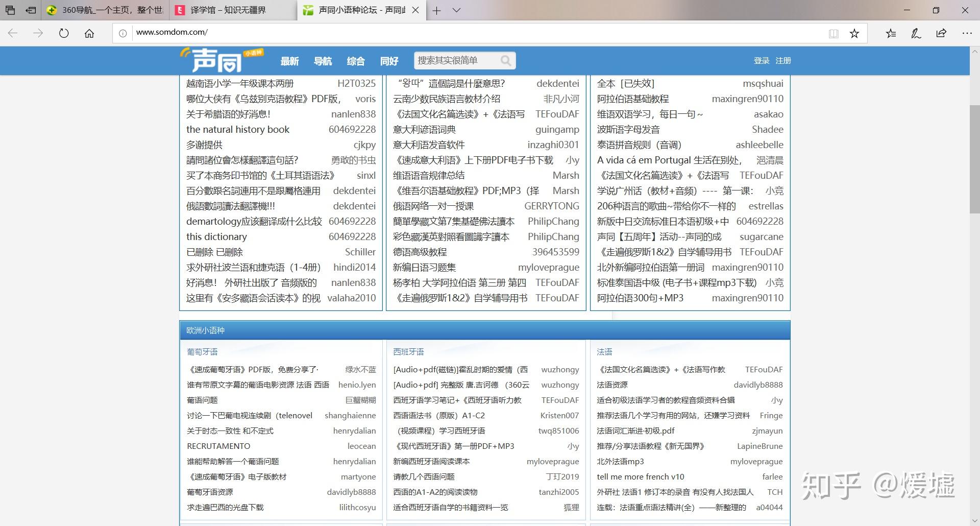Open site information icon beside the URL
Viewport: 980px width, 526px height.
click(x=122, y=33)
